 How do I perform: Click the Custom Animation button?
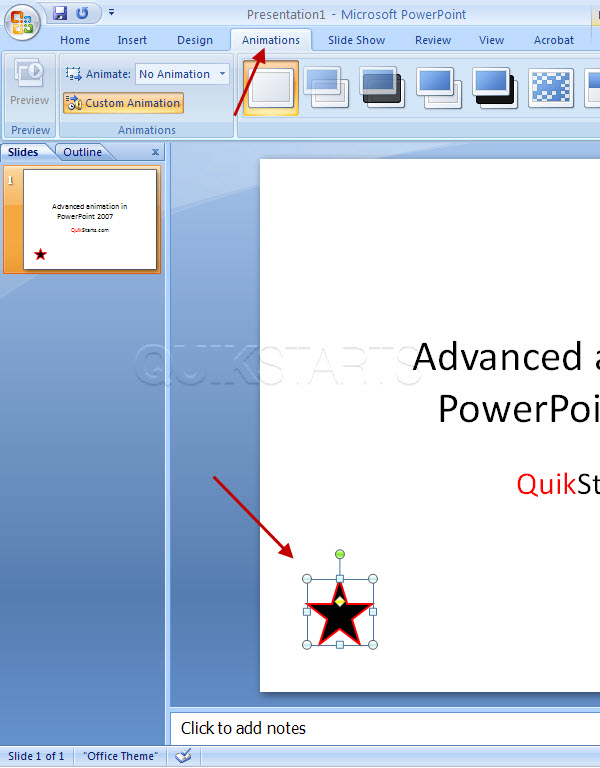(123, 103)
